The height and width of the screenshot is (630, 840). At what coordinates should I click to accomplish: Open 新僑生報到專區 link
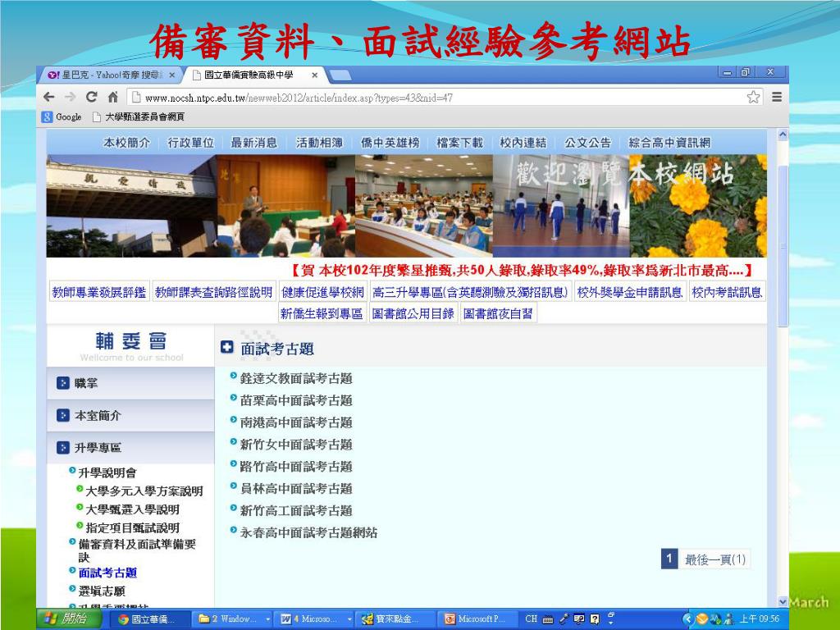point(322,313)
